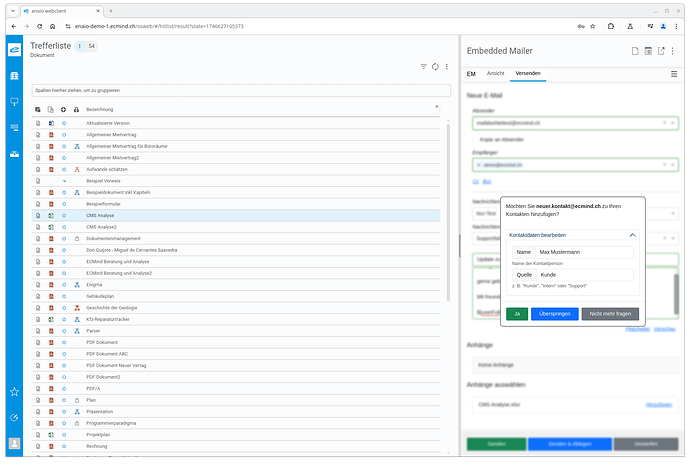Bookmark this page with the star icon
The image size is (690, 467).
(x=593, y=26)
